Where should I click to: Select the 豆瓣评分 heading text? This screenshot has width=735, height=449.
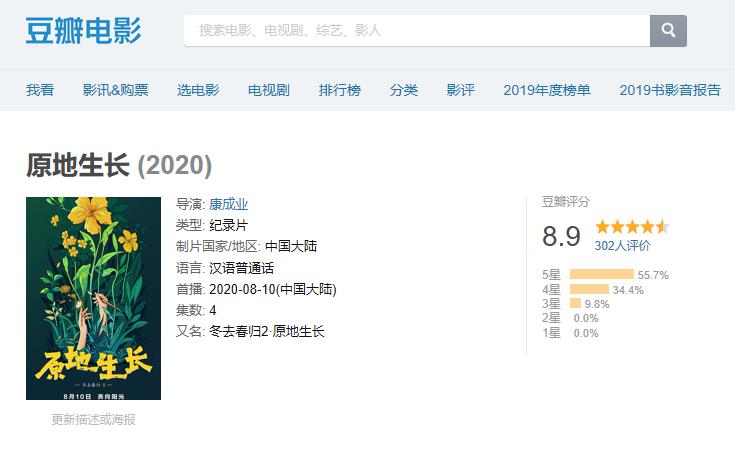pyautogui.click(x=566, y=202)
